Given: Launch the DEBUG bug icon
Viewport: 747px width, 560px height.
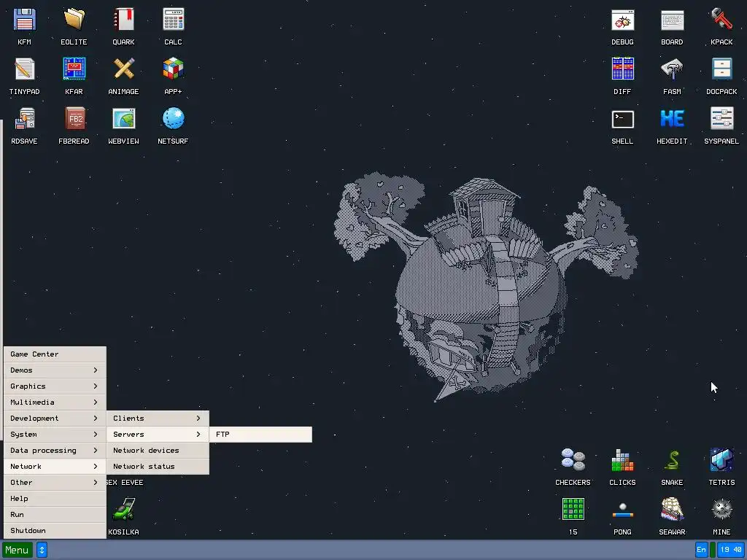Looking at the screenshot, I should click(x=623, y=20).
